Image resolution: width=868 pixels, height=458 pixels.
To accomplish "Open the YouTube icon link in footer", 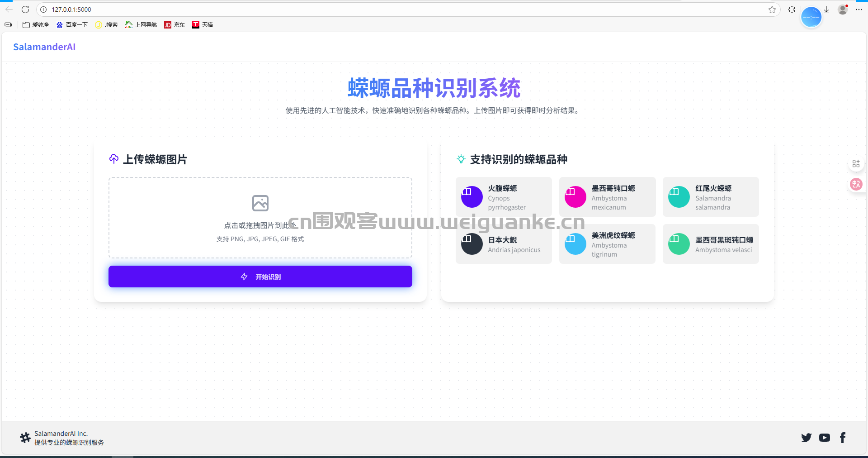I will [824, 438].
